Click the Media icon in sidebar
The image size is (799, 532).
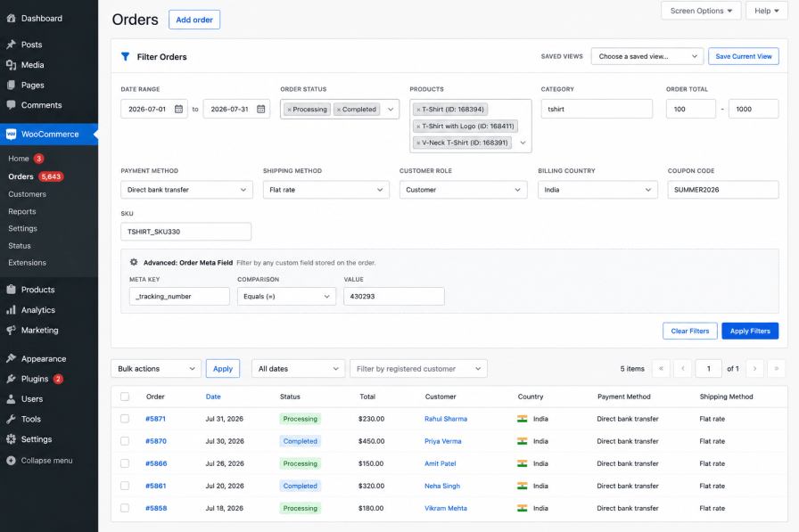(x=12, y=65)
